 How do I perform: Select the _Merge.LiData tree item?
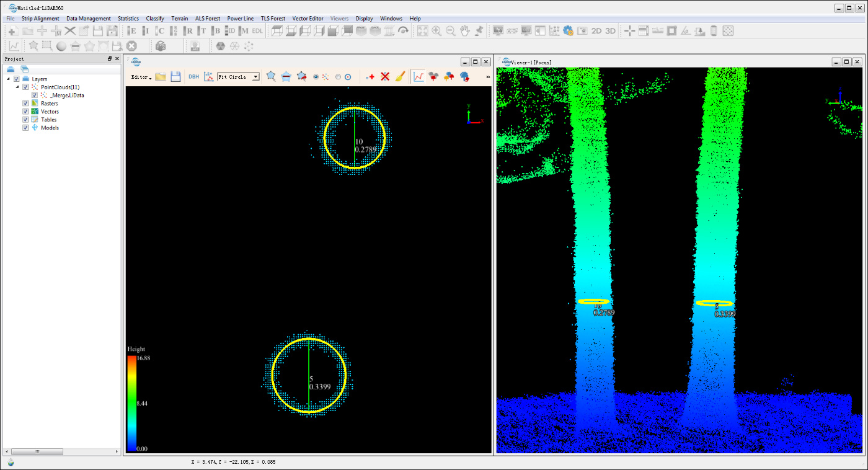click(67, 95)
